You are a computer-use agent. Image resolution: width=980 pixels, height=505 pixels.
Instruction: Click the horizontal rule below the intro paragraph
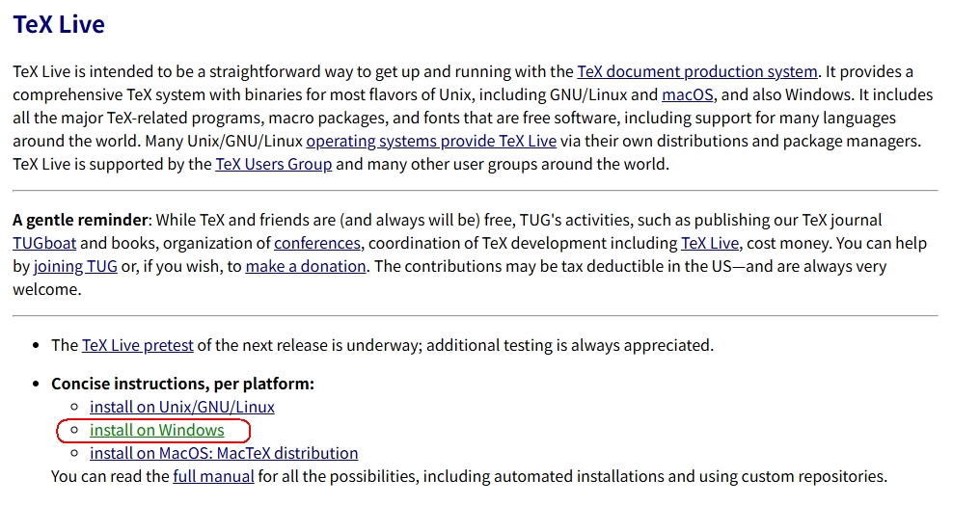pos(475,191)
